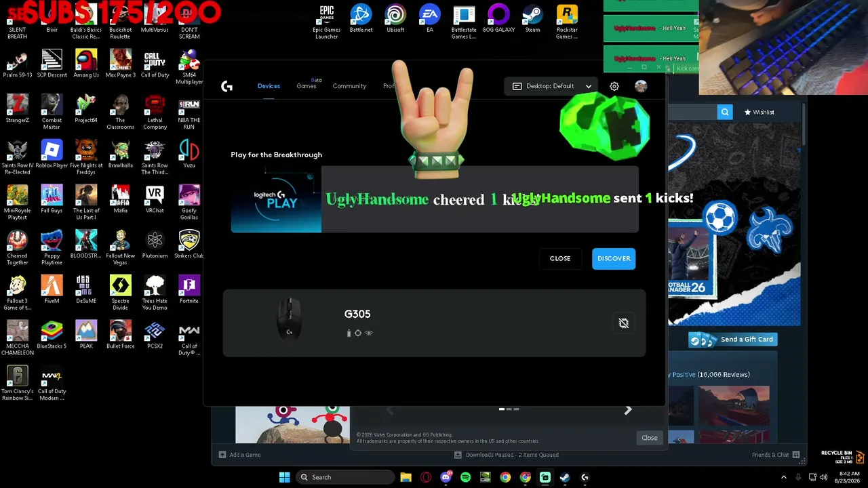The image size is (868, 488).
Task: Open the Ubisoft desktop shortcut
Action: (395, 18)
